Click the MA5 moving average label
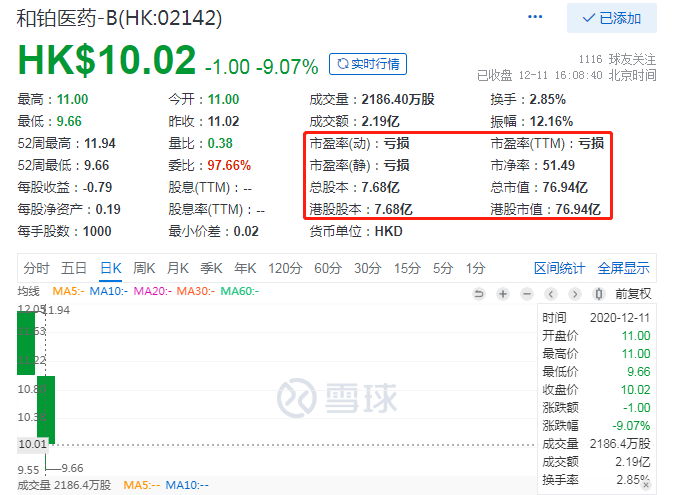This screenshot has width=676, height=495. pyautogui.click(x=68, y=291)
